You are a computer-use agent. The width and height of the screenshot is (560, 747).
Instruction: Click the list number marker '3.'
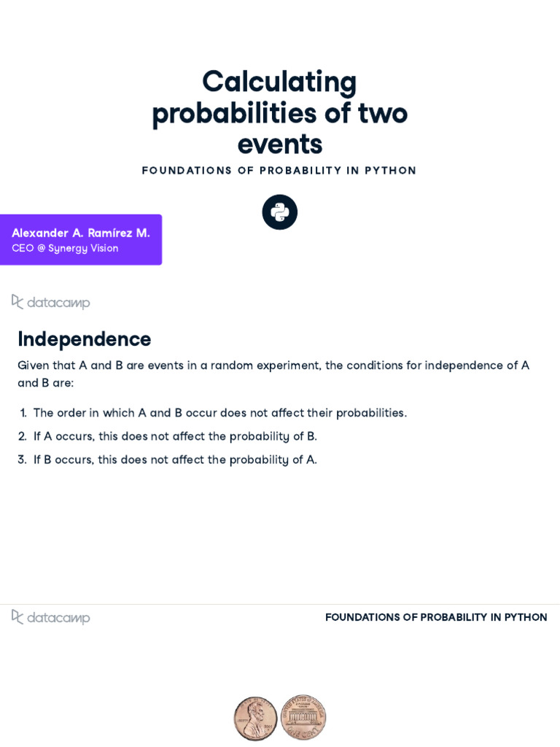click(x=23, y=460)
